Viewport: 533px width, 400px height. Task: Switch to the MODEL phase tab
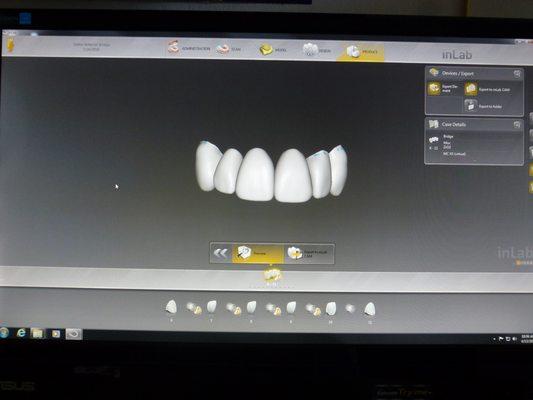click(273, 50)
